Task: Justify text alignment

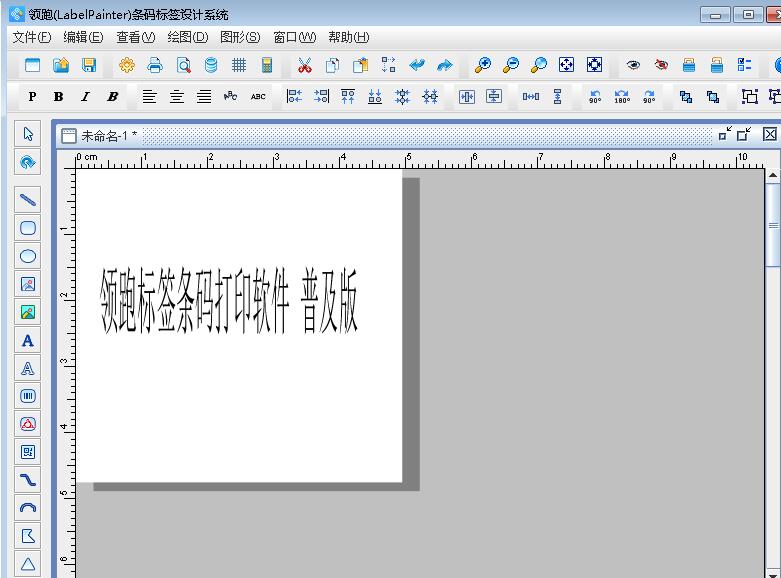Action: 204,97
